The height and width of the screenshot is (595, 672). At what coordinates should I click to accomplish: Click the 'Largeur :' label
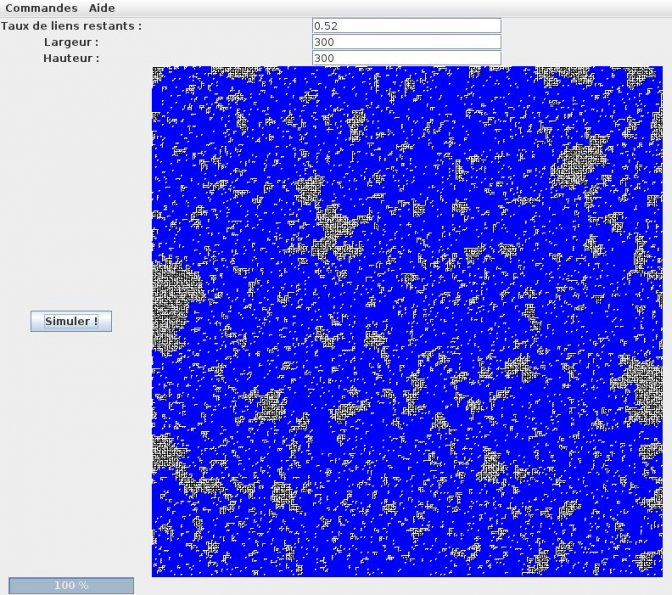click(71, 42)
